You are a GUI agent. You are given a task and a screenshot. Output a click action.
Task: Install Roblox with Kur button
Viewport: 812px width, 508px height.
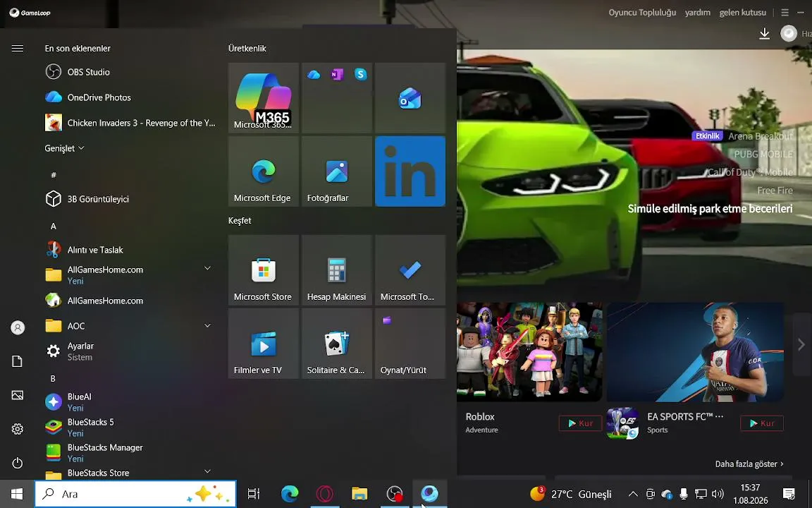580,423
